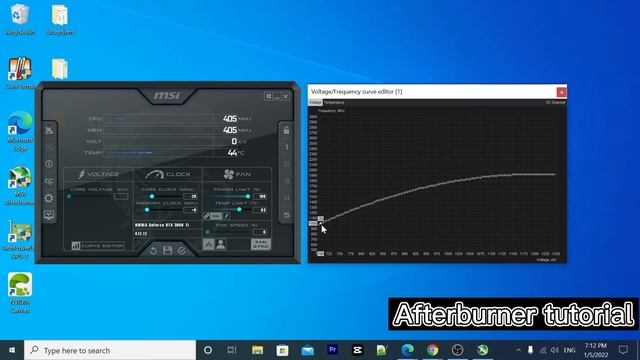This screenshot has height=360, width=640.
Task: Click the Memory Clock slider handle
Action: click(147, 210)
